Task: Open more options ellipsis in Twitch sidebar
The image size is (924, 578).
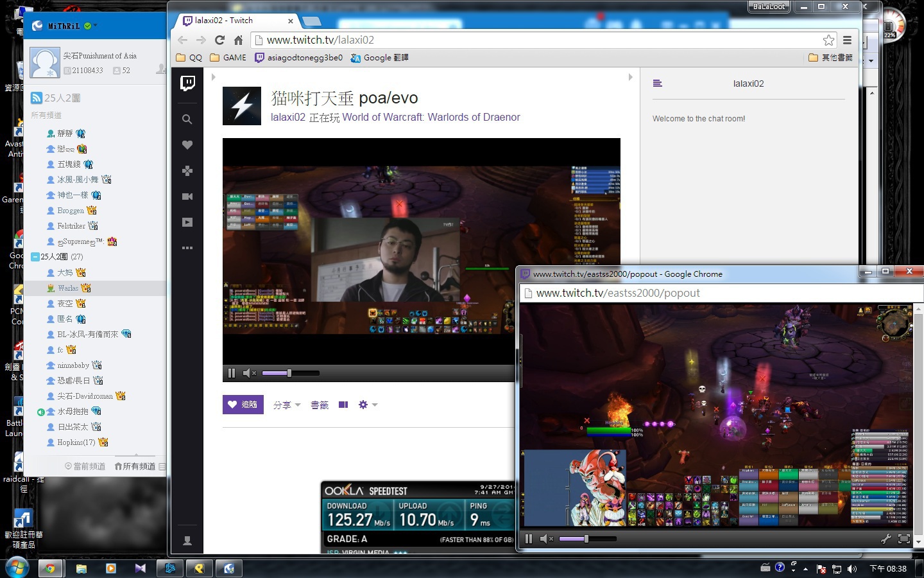Action: click(x=187, y=248)
